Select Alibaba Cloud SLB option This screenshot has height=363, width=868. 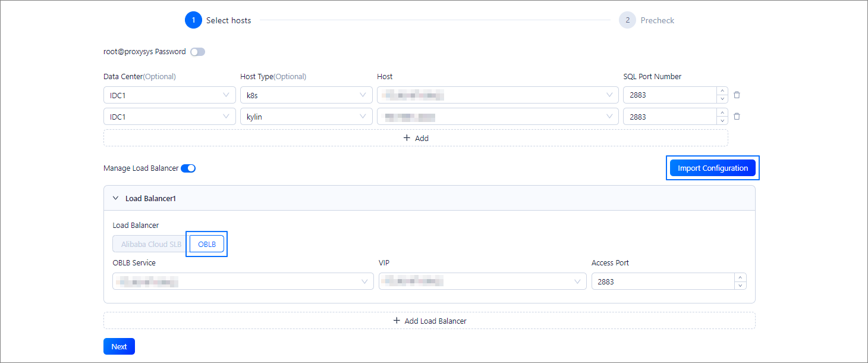click(x=151, y=245)
